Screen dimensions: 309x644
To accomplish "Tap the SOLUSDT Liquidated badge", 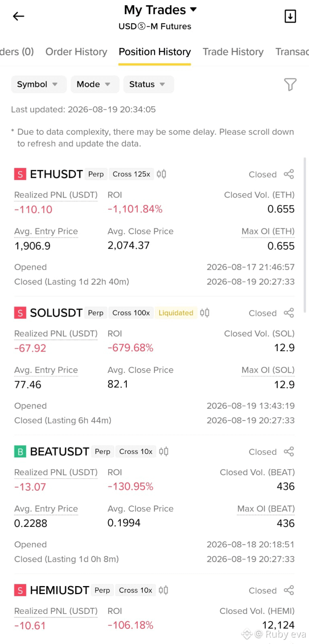I will [176, 313].
